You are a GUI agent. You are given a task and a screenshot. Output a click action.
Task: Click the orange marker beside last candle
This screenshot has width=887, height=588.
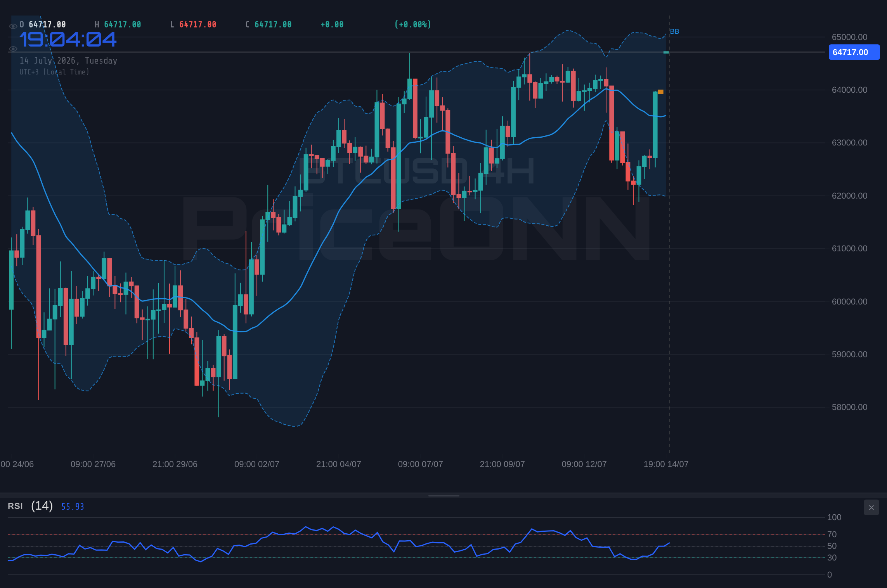coord(661,92)
